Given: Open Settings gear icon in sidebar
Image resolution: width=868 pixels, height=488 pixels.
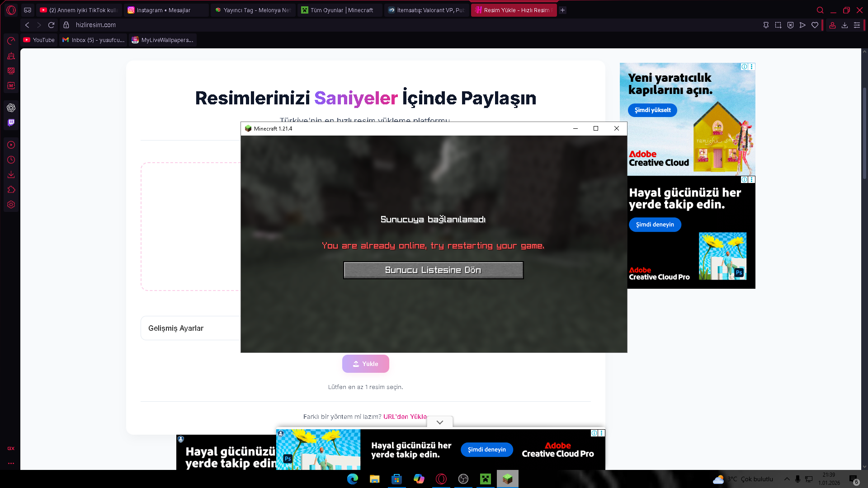Looking at the screenshot, I should [11, 204].
